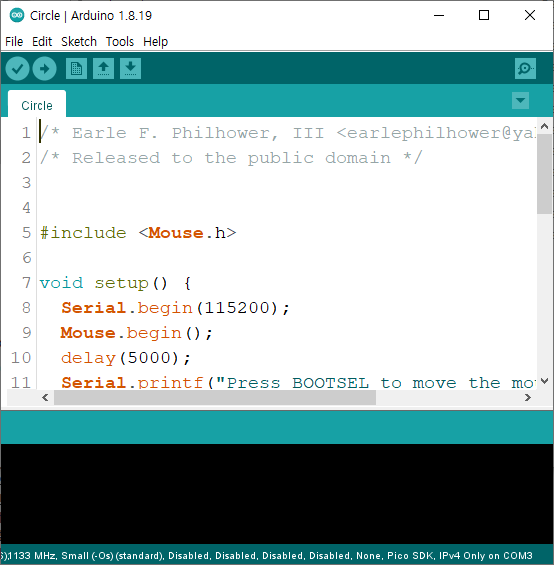Open the File menu

(x=14, y=42)
